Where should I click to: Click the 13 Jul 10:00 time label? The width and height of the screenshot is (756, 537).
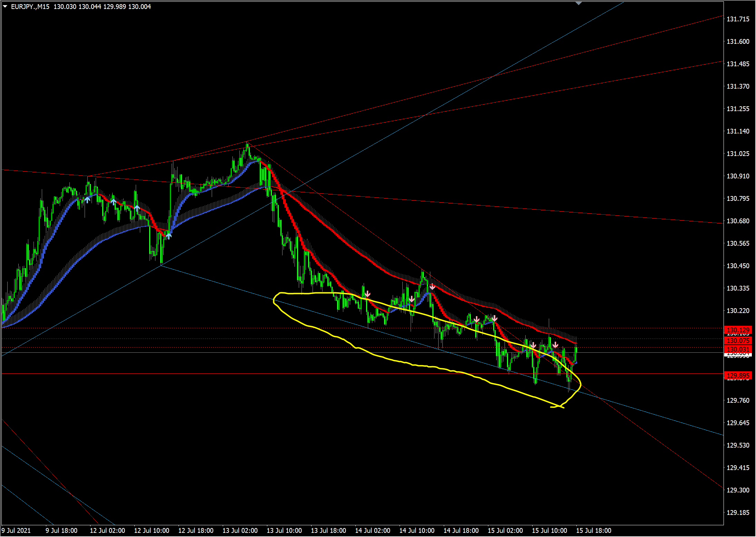284,530
